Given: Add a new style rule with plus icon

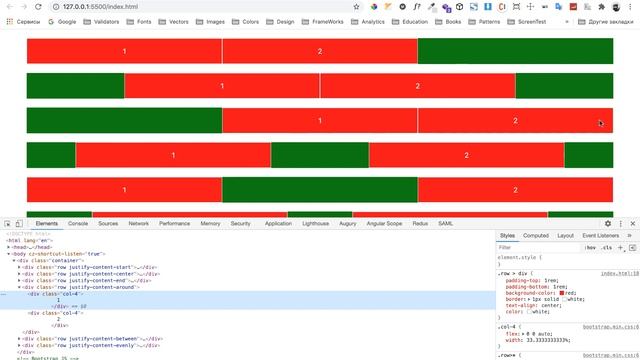Looking at the screenshot, I should click(x=621, y=247).
